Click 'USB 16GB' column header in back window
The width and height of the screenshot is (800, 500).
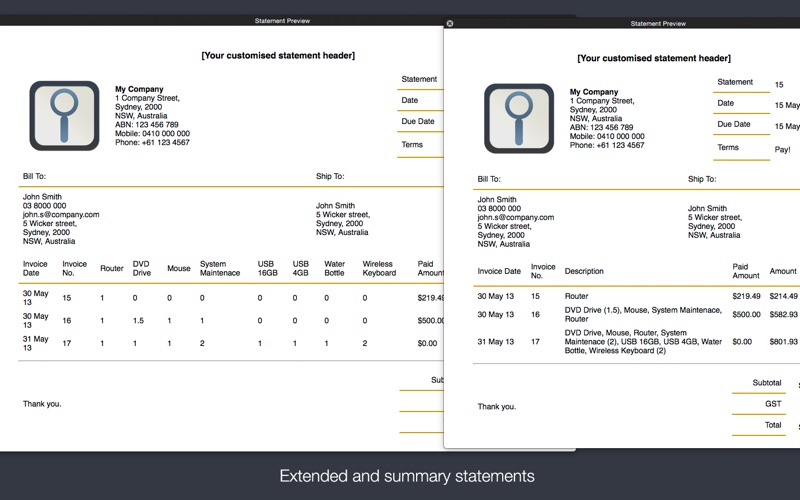[267, 268]
